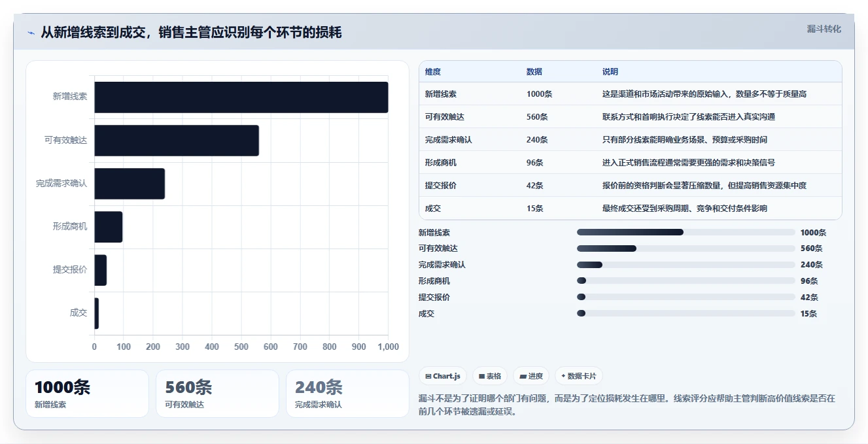868x444 pixels.
Task: Click the 1000条 value in the table
Action: coord(540,94)
